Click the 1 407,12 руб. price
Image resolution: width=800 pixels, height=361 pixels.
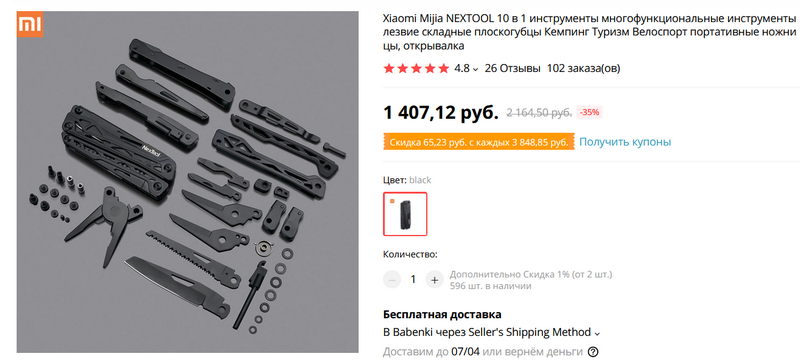click(441, 112)
